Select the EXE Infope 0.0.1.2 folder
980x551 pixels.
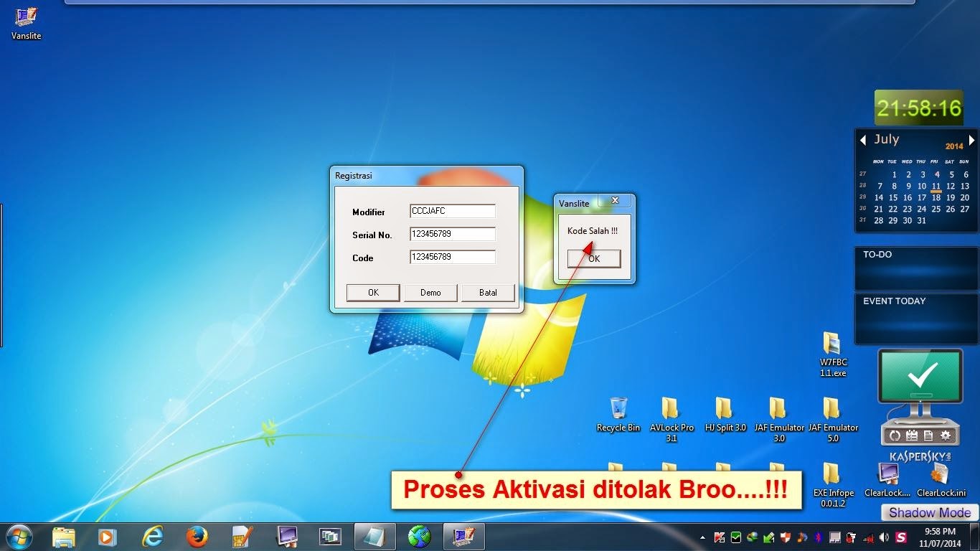click(833, 484)
